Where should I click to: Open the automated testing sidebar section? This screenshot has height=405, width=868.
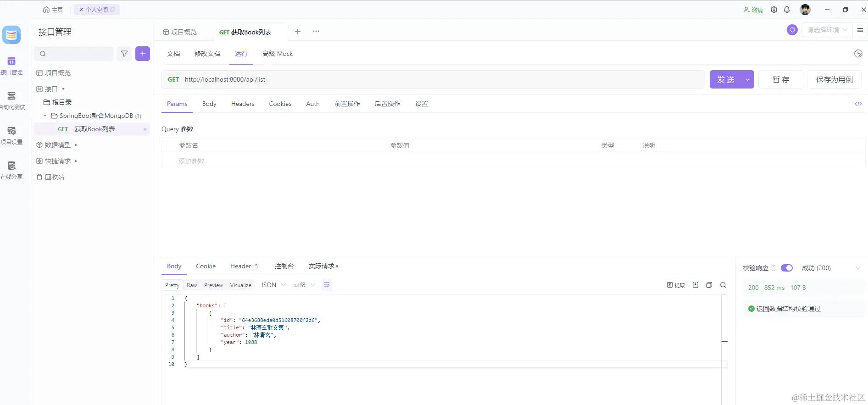click(x=11, y=101)
